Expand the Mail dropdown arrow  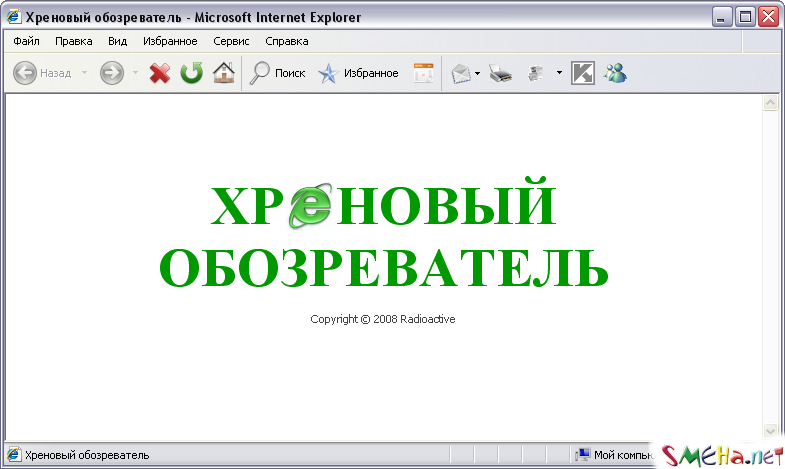click(478, 74)
